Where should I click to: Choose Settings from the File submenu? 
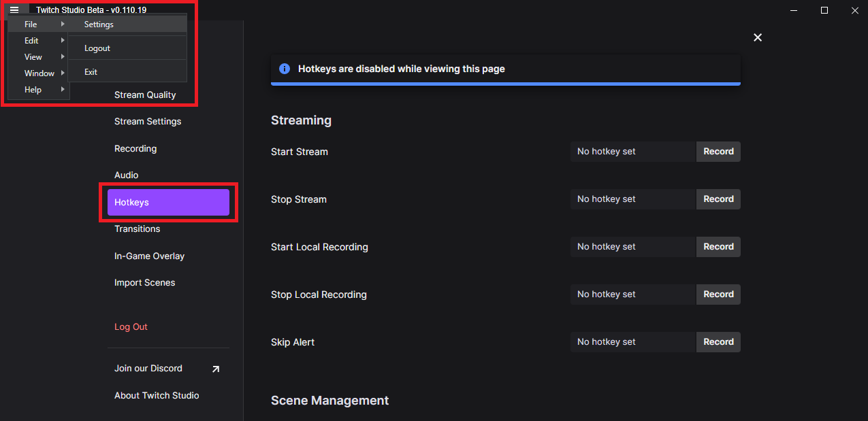[99, 24]
